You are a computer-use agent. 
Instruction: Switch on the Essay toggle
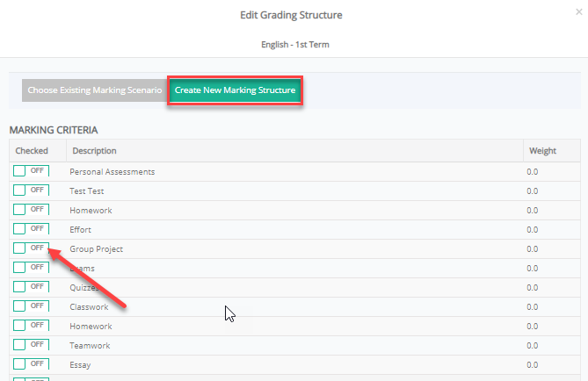(31, 363)
